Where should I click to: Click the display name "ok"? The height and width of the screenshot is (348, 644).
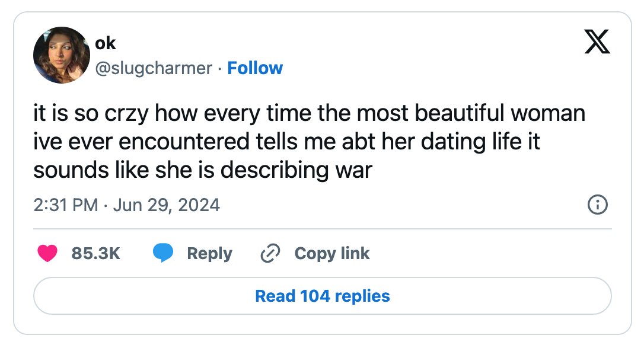click(x=105, y=43)
